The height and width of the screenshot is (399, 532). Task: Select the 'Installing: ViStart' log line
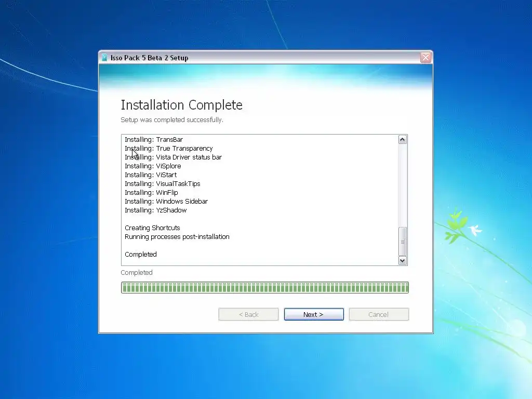pos(151,175)
